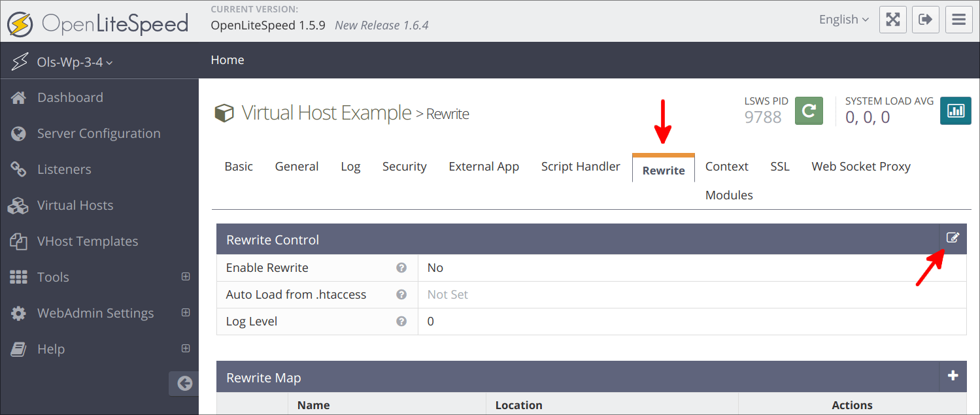Open the Security tab
980x415 pixels.
coord(405,167)
